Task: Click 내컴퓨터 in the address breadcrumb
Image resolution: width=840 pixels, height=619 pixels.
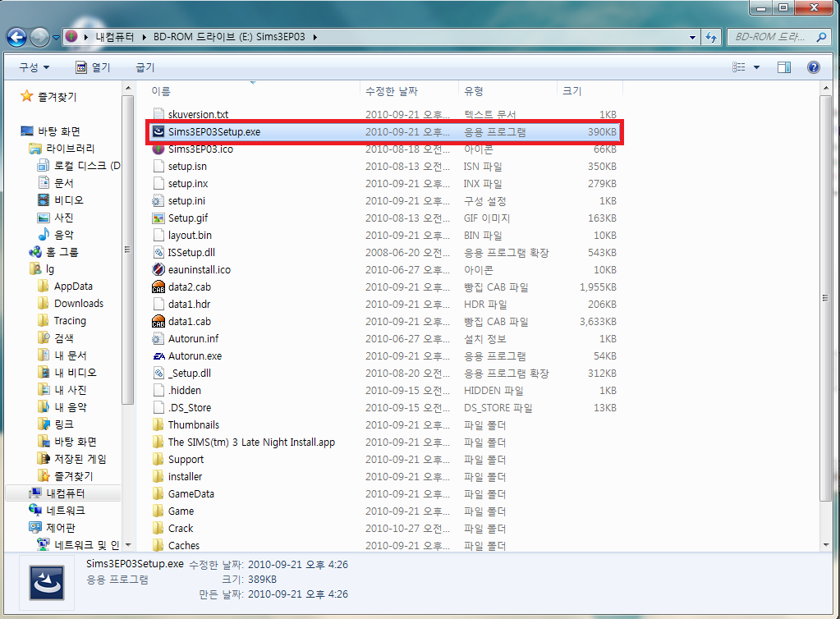Action: pos(115,37)
